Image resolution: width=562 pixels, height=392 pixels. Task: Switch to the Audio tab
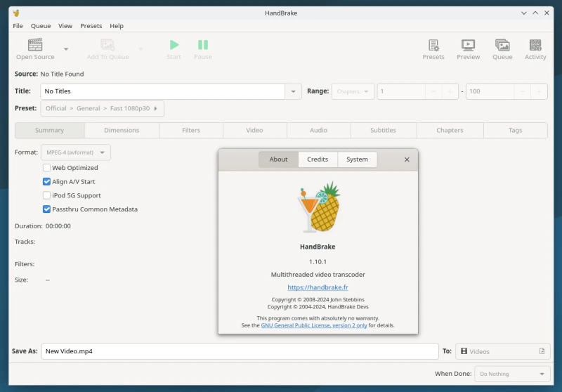(319, 130)
